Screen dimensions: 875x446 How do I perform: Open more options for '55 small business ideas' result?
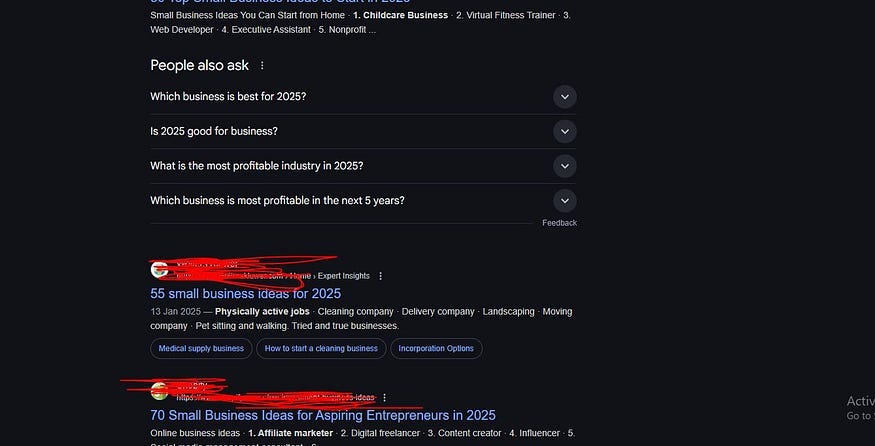point(381,276)
